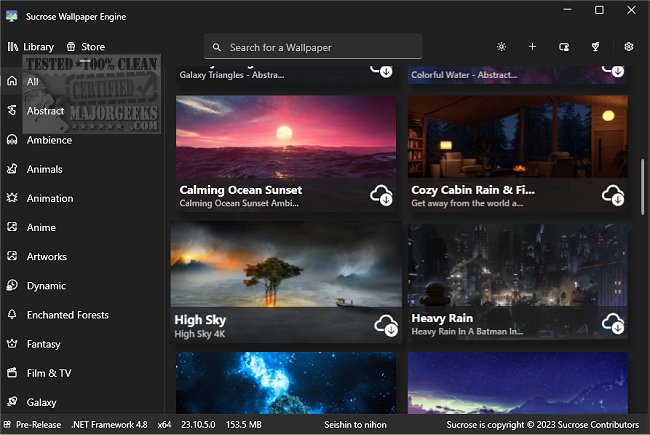Select the Ambience category

pos(49,140)
